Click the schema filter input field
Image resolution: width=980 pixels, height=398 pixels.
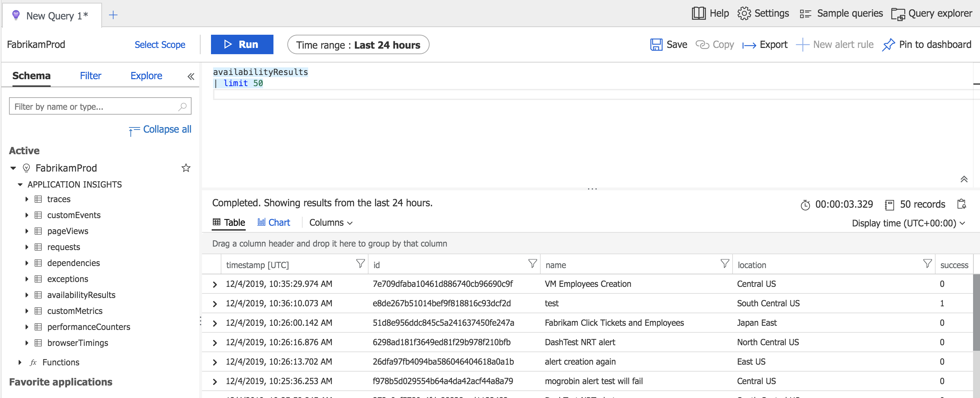[x=95, y=107]
